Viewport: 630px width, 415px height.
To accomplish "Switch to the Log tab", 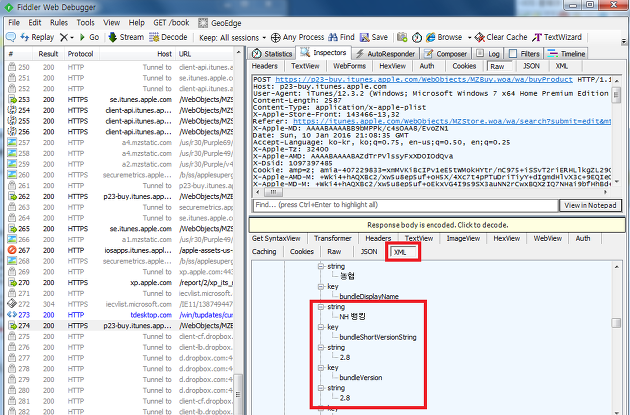I will [488, 53].
